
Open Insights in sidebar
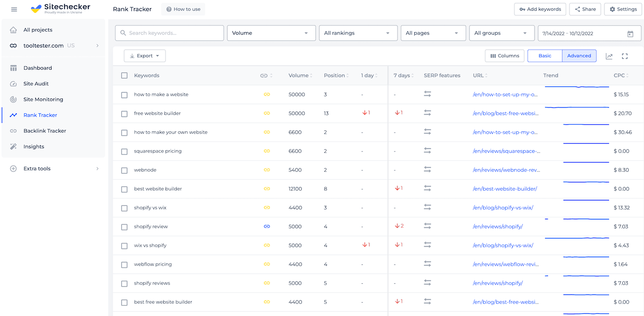coord(34,146)
